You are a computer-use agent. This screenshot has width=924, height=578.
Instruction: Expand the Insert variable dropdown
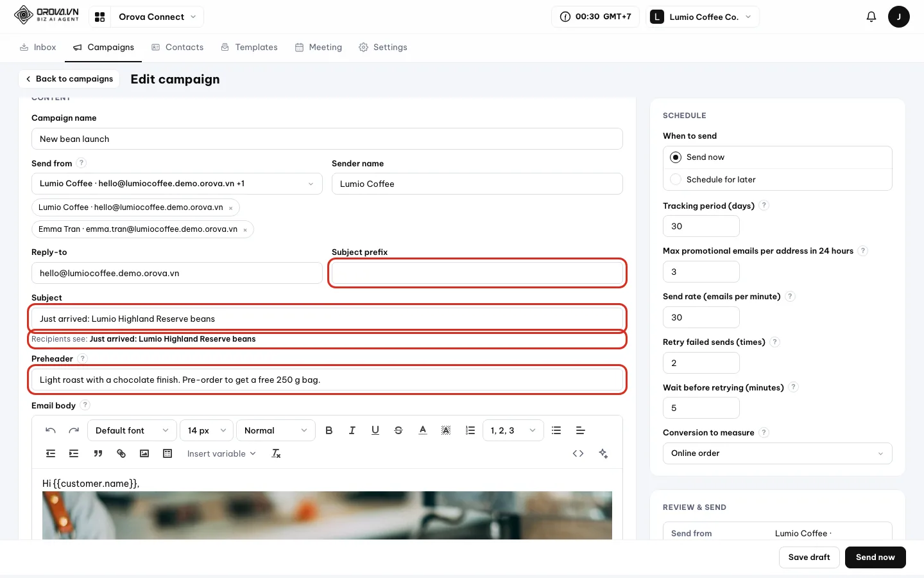(221, 453)
